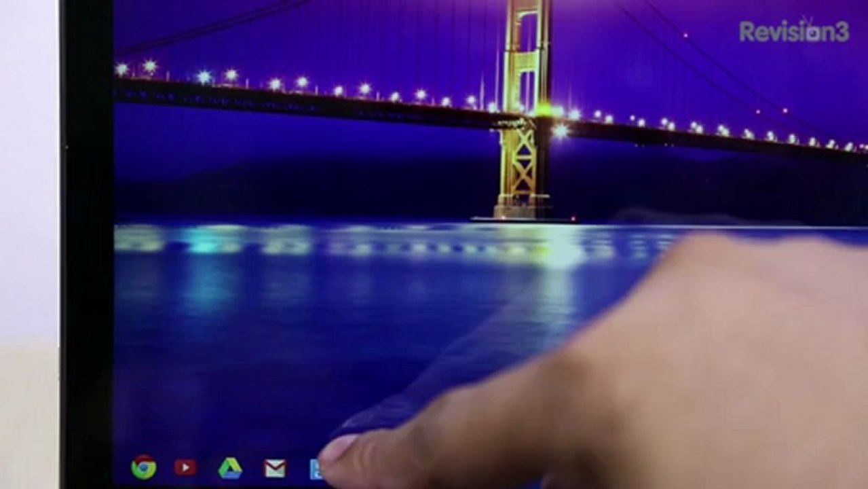Open Google Chrome from the shelf
Image resolution: width=868 pixels, height=489 pixels.
[x=144, y=467]
